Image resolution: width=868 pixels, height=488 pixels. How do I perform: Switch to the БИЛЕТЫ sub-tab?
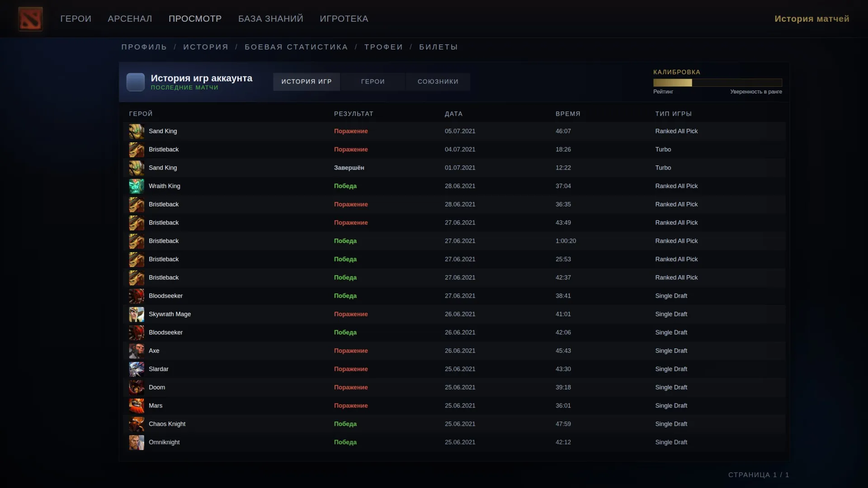(x=439, y=47)
